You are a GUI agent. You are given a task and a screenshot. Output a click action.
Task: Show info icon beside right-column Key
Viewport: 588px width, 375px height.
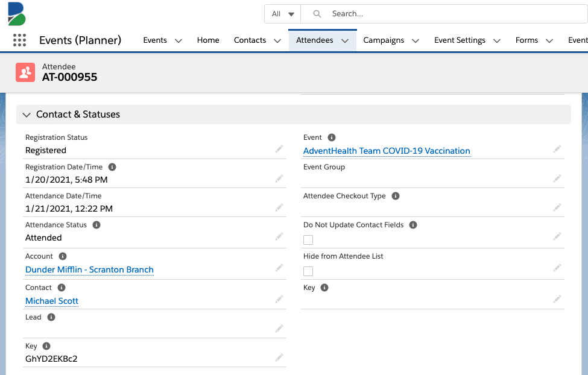(x=324, y=288)
